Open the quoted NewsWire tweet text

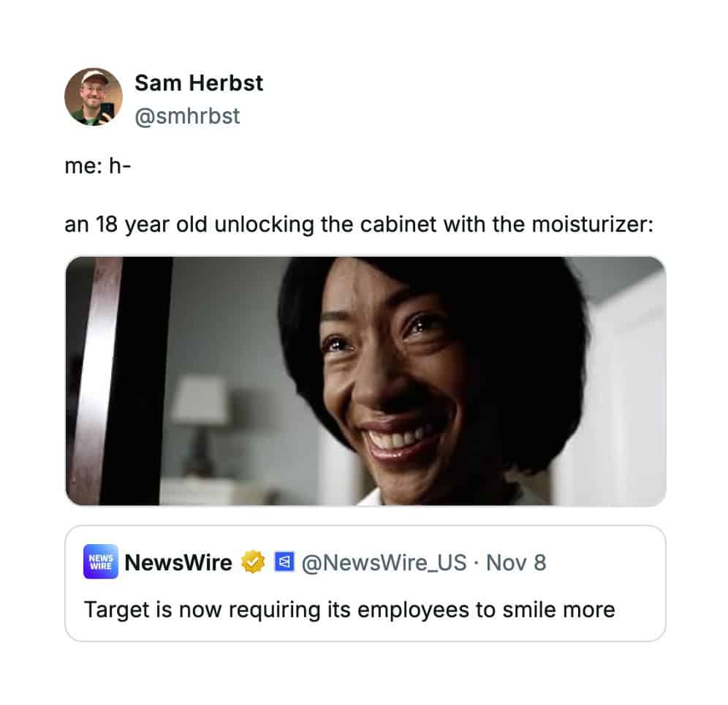pos(349,610)
